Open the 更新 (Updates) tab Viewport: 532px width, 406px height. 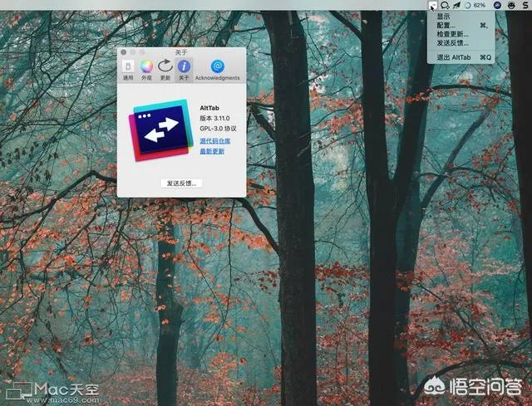click(165, 70)
